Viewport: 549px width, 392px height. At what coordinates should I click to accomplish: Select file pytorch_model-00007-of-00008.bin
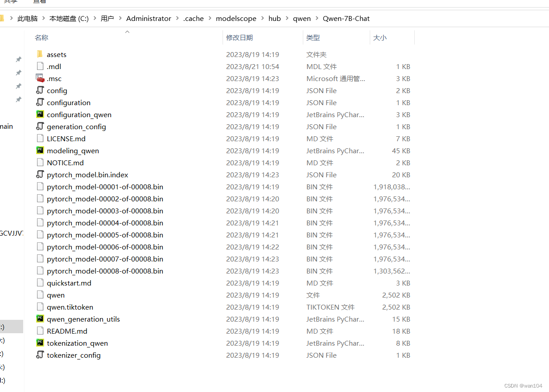(105, 259)
